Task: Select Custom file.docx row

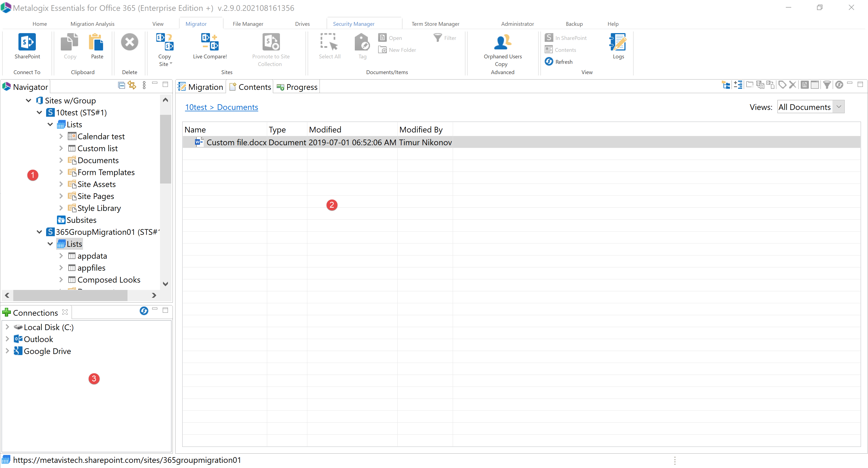Action: 236,143
